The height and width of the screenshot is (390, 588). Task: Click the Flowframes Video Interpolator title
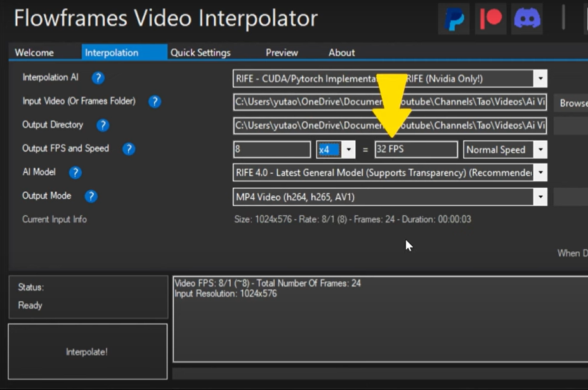tap(166, 18)
